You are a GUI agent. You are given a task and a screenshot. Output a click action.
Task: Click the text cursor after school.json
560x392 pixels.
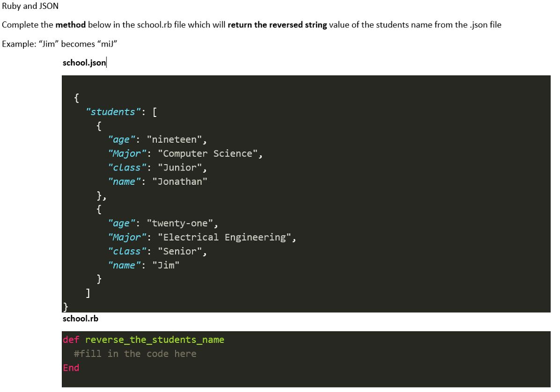pyautogui.click(x=107, y=62)
